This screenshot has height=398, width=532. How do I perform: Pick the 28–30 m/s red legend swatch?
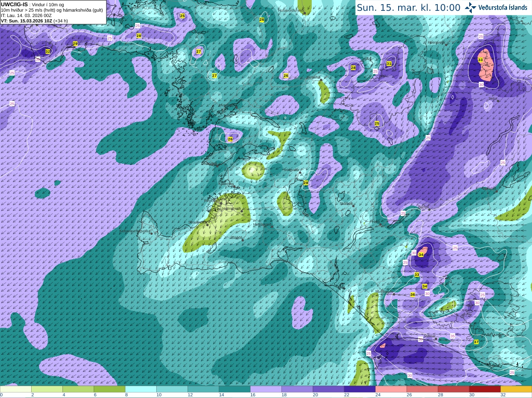point(453,389)
